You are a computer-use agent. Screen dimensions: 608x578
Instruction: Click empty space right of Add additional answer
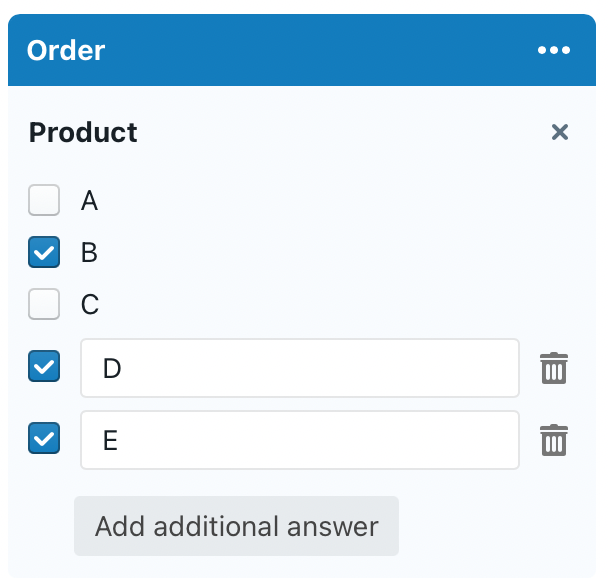coord(490,526)
